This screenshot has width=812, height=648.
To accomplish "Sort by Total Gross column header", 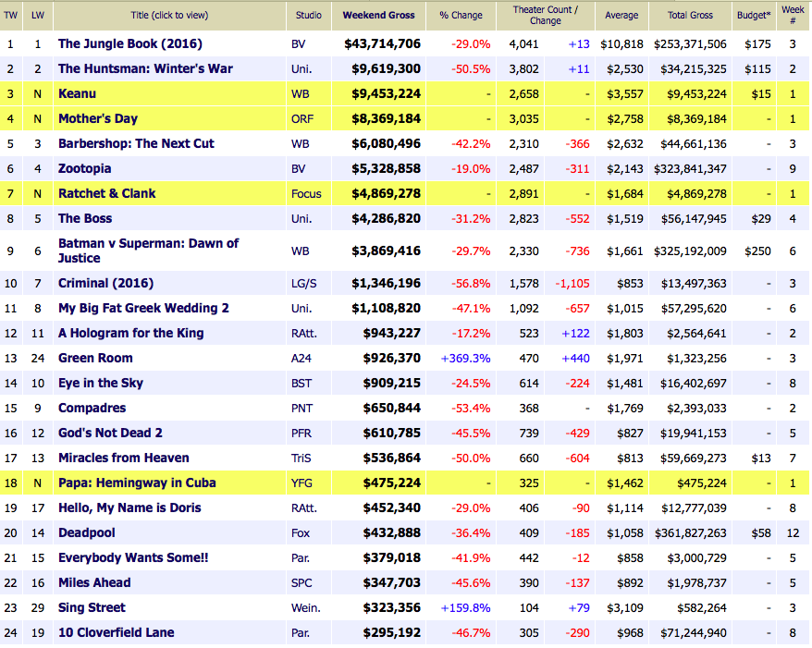I will click(x=690, y=15).
